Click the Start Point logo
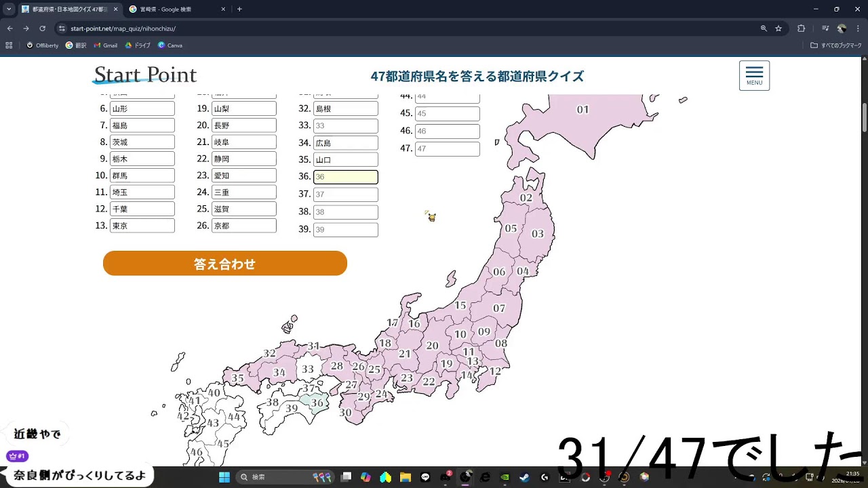868x488 pixels. (x=145, y=75)
